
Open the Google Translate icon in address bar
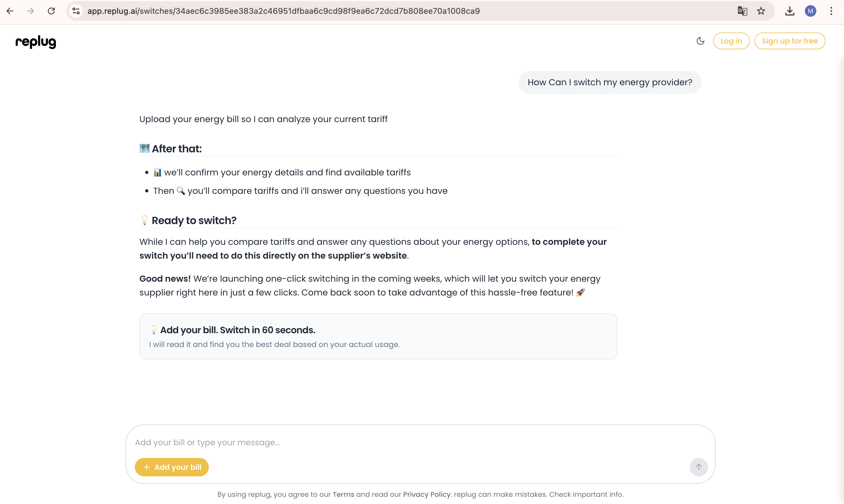pos(742,11)
